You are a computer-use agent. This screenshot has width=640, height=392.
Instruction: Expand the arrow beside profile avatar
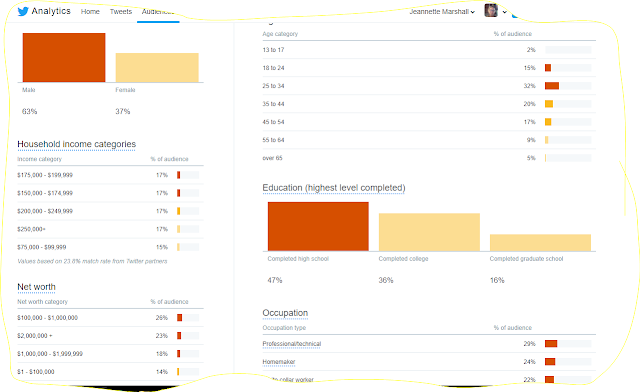tap(504, 12)
